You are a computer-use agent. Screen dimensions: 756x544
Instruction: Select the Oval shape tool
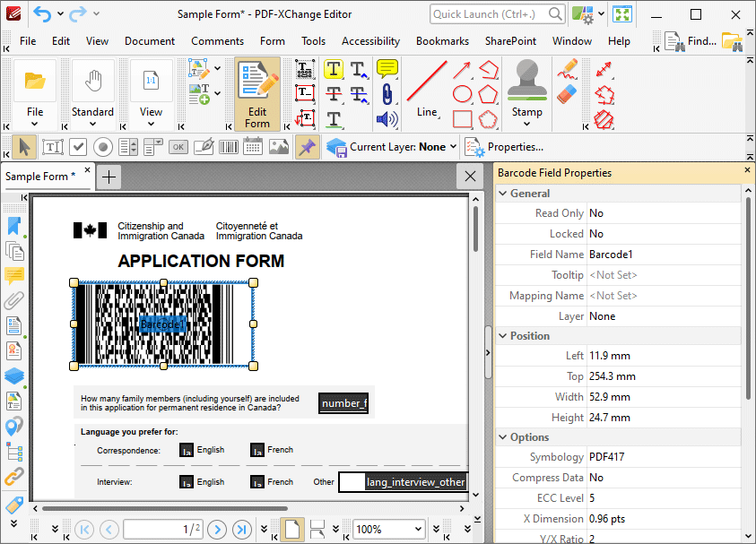[x=463, y=94]
